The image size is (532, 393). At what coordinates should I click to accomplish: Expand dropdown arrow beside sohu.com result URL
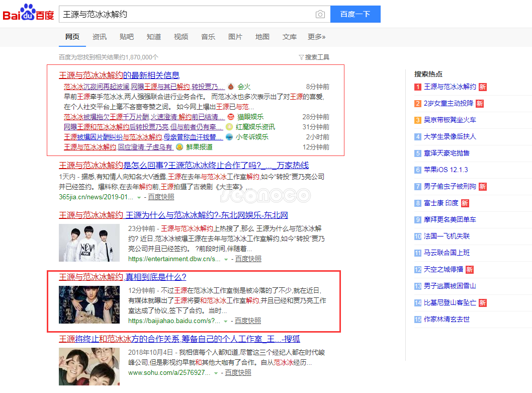(x=216, y=373)
